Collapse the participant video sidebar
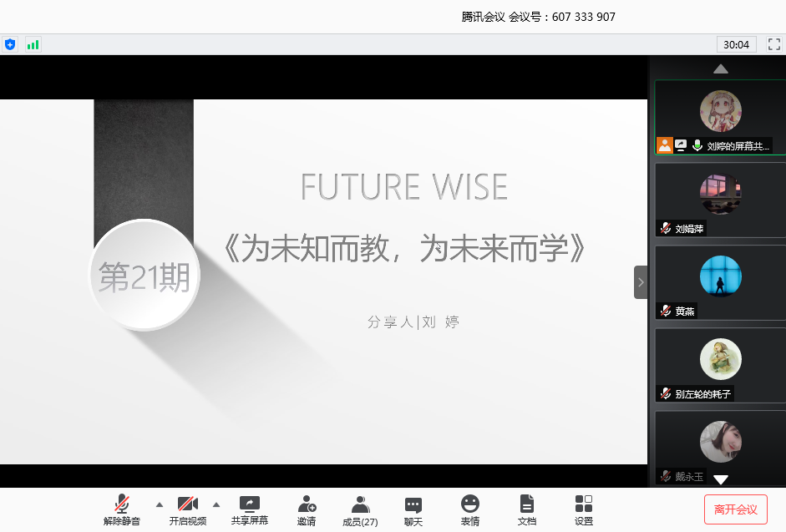This screenshot has width=786, height=532. point(641,282)
